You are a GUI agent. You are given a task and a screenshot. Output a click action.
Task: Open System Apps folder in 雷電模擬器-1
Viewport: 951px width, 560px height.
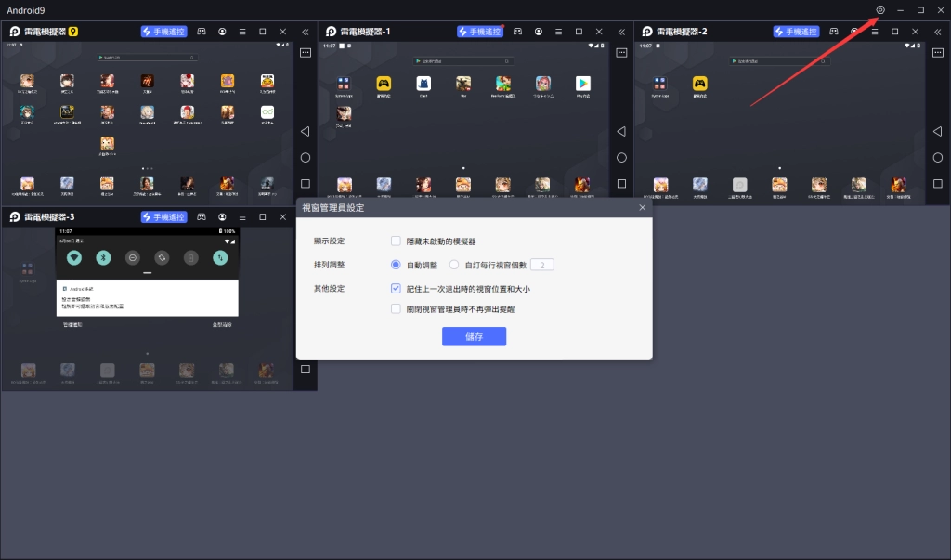point(344,84)
